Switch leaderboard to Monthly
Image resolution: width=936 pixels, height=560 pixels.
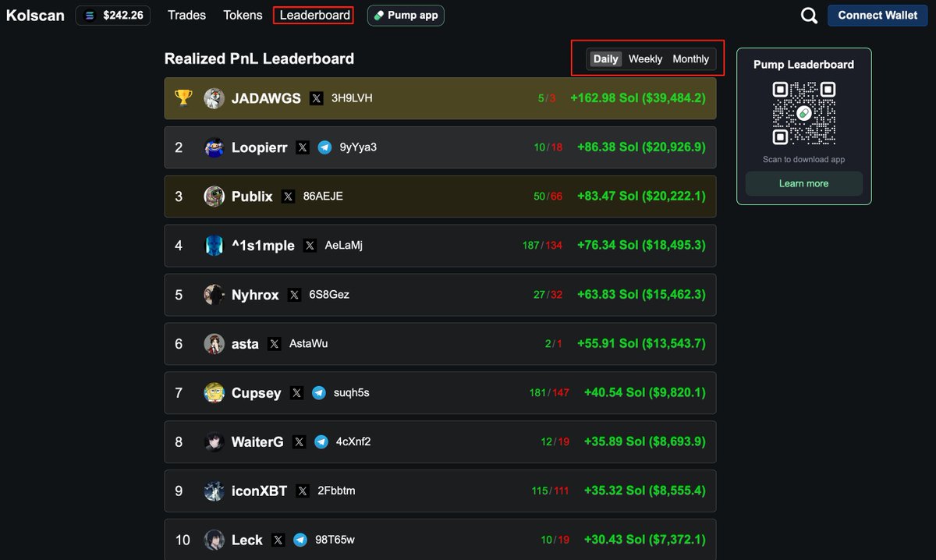[690, 59]
